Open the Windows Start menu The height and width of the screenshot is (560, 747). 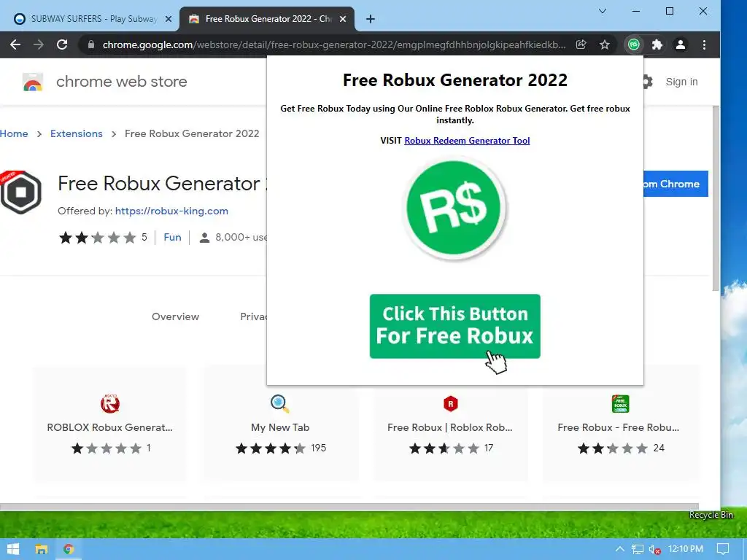13,549
